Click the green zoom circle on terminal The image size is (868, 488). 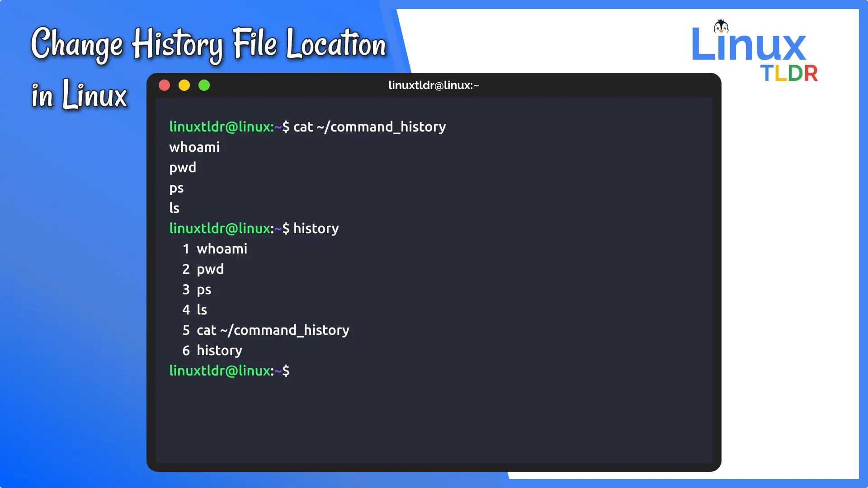point(204,85)
